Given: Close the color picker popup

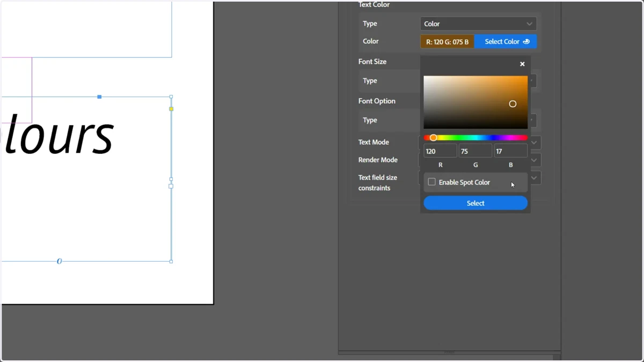Looking at the screenshot, I should pos(522,64).
